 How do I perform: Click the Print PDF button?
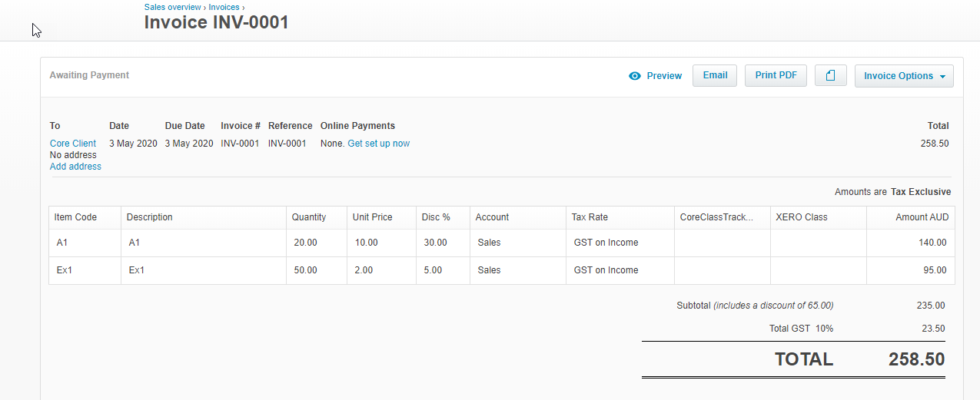776,75
